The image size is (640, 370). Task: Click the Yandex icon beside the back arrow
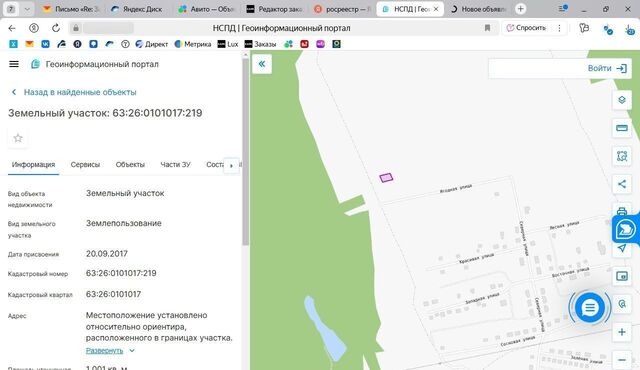click(34, 28)
